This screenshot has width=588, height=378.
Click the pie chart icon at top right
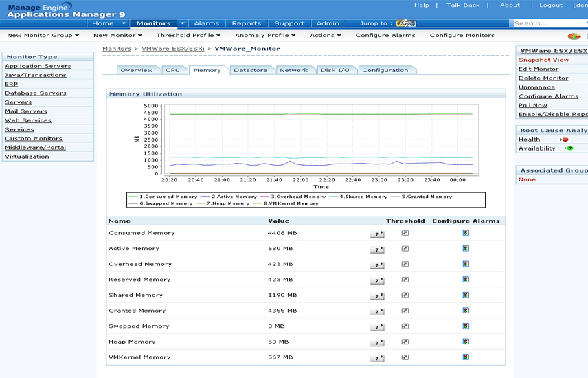pyautogui.click(x=574, y=36)
